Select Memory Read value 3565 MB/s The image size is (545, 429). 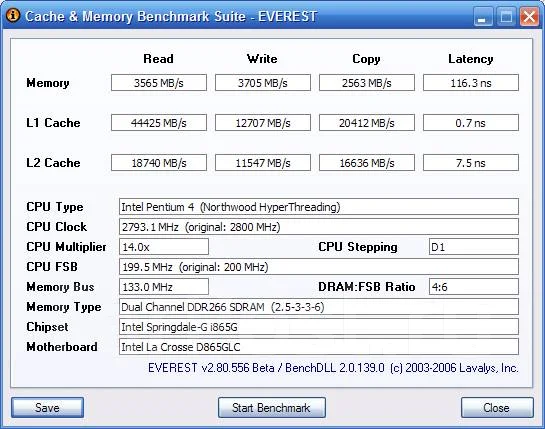coord(159,83)
